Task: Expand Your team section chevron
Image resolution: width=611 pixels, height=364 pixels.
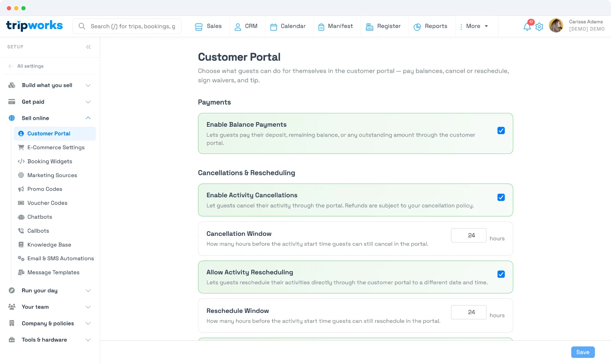Action: click(88, 307)
